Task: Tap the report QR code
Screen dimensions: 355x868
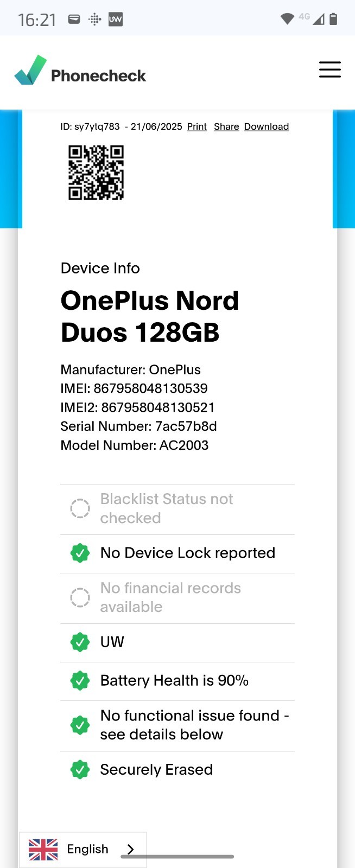Action: click(96, 173)
